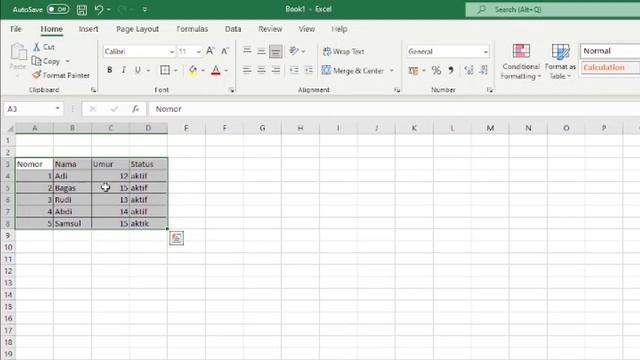Toggle Italic formatting
Viewport: 640px width, 360px height.
coord(124,70)
